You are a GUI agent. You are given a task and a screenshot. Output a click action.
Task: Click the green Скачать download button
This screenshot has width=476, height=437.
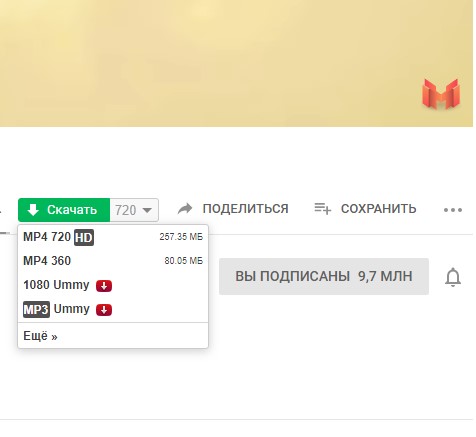click(64, 210)
